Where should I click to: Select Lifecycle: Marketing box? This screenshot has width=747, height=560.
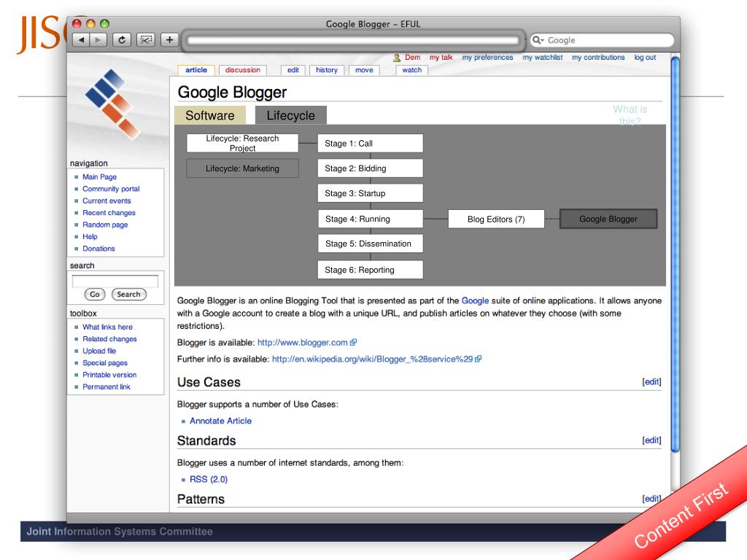coord(242,168)
